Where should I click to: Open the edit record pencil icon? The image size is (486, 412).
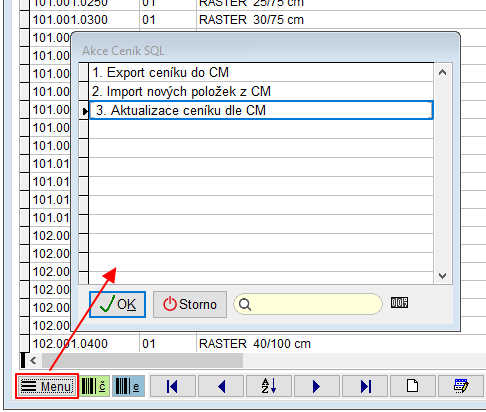[461, 386]
